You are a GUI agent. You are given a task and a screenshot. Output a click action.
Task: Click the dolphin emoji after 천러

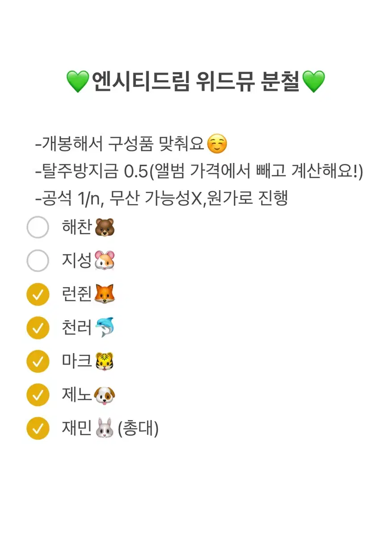(105, 328)
